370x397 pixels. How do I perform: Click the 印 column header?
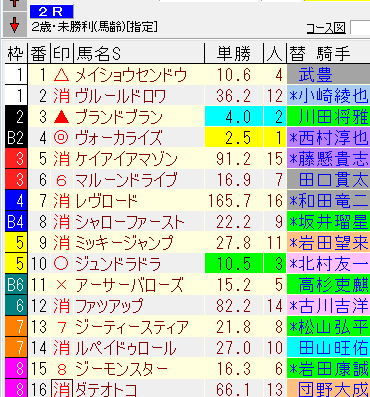[x=62, y=53]
